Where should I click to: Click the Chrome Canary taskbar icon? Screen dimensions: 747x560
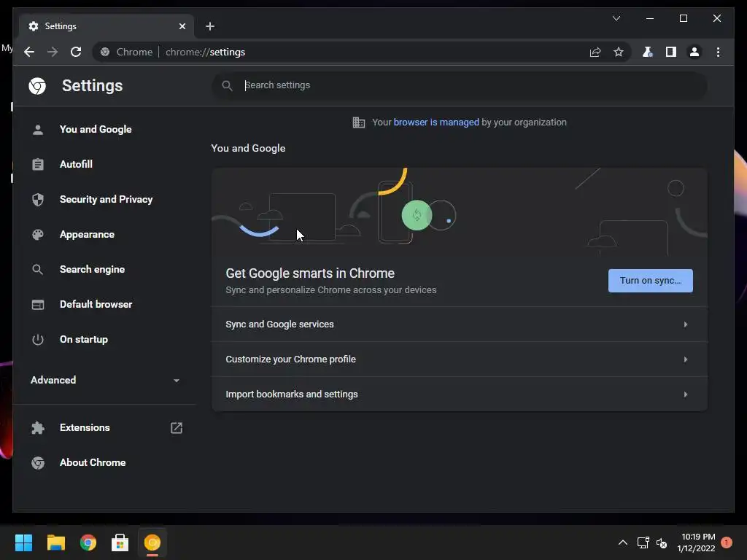click(152, 542)
